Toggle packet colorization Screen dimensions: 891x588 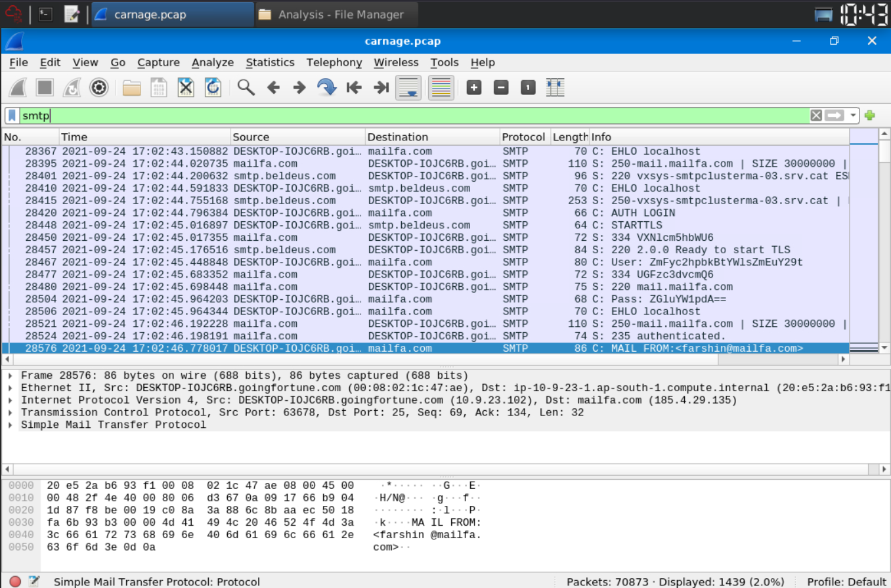[441, 87]
